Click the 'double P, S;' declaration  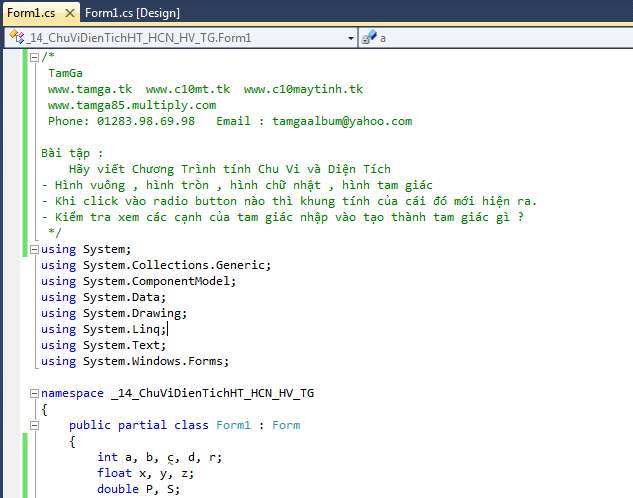138,490
